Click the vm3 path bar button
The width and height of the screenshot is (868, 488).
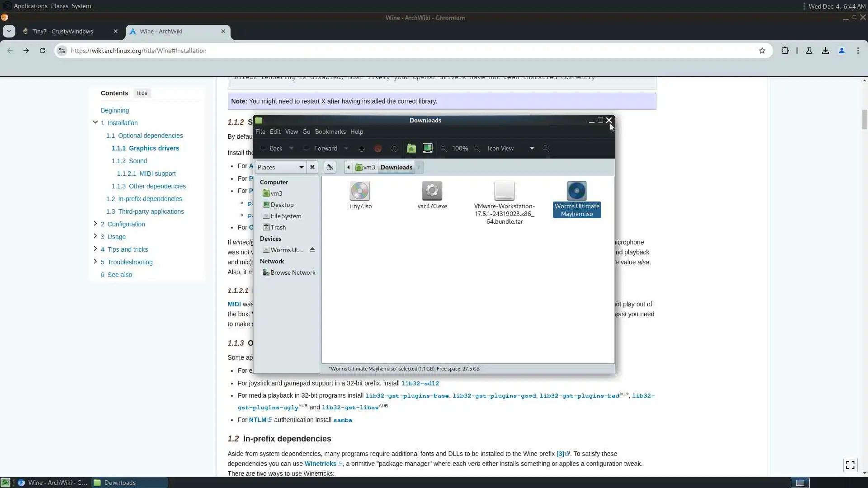365,167
